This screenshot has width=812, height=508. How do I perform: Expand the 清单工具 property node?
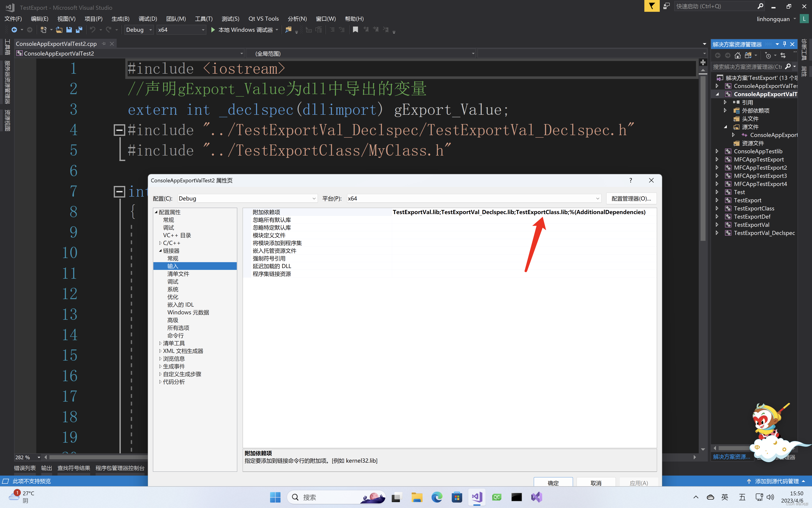160,343
